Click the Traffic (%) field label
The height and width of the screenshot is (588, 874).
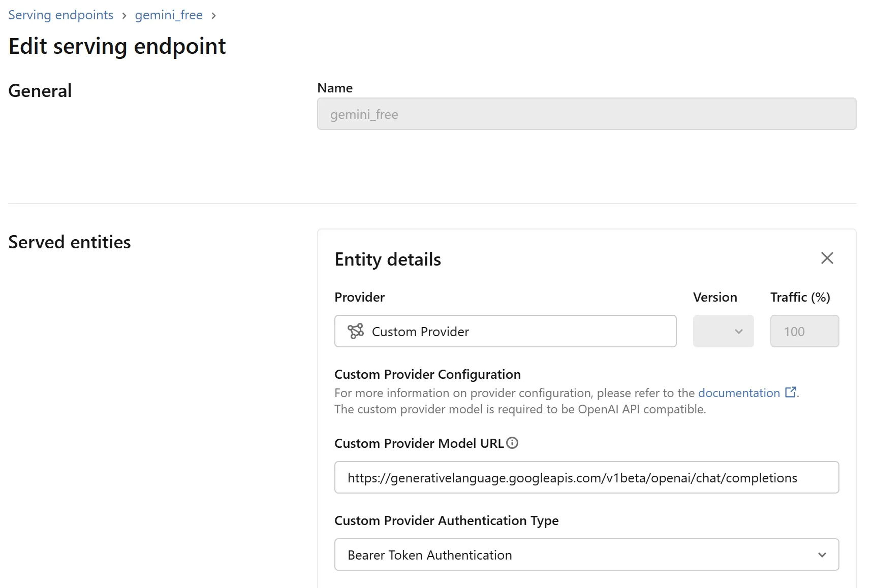pos(800,297)
